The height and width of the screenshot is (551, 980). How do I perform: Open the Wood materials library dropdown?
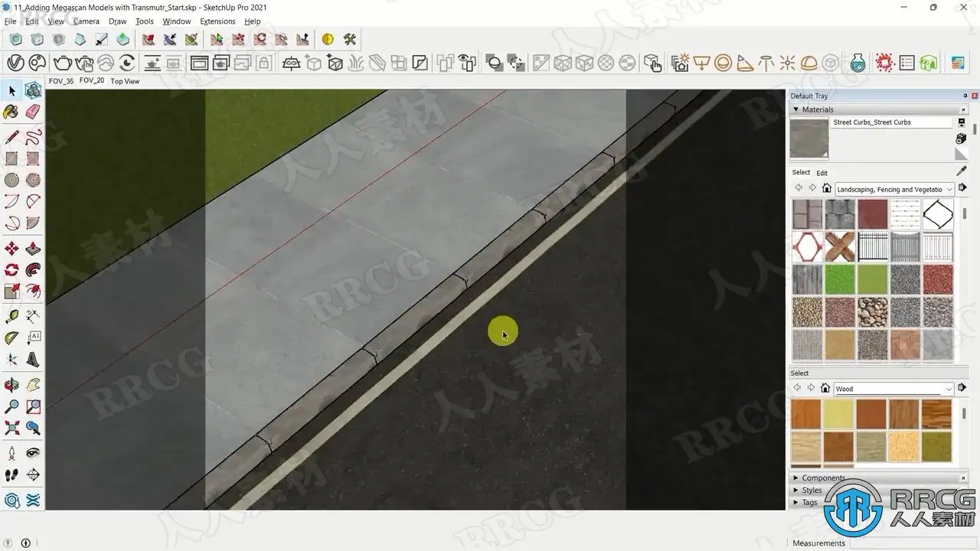[893, 389]
